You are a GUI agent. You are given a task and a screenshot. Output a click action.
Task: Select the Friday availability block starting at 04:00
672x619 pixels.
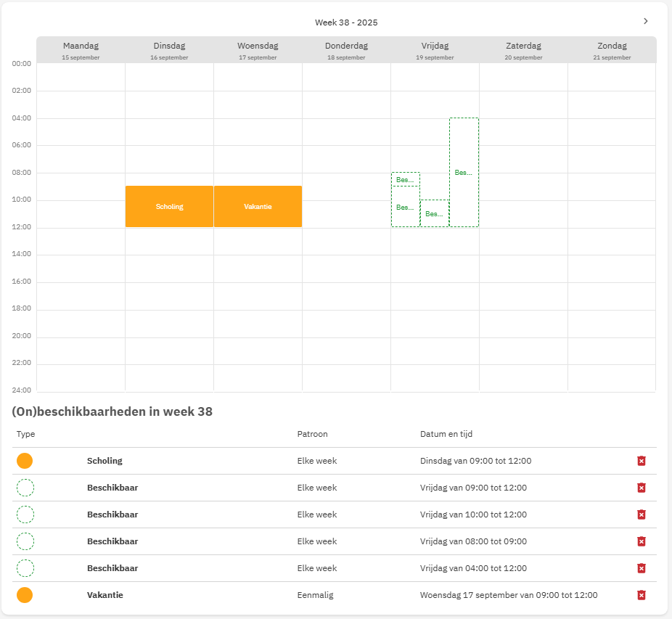pos(464,172)
